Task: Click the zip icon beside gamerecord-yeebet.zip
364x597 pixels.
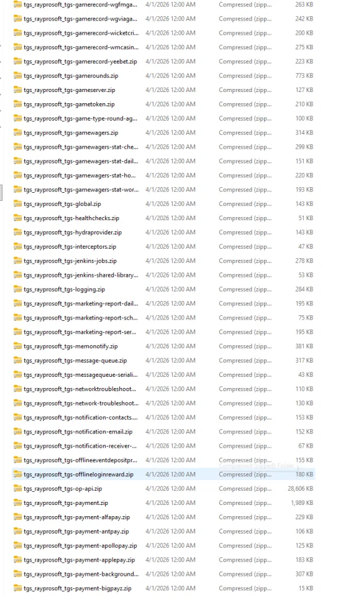Action: coord(17,62)
